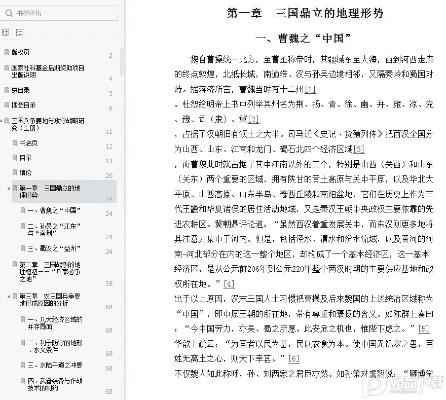This screenshot has height=400, width=446.
Task: Click the bookmark icon beside 绪论
Action: pos(15,172)
